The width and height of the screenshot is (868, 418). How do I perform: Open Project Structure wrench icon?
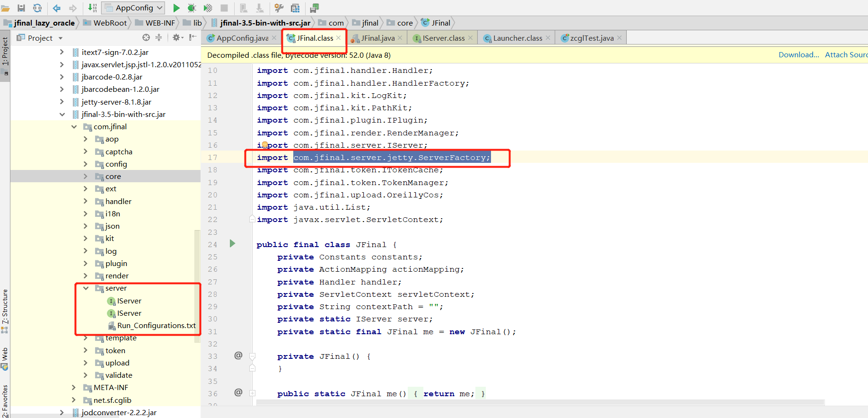(x=279, y=8)
